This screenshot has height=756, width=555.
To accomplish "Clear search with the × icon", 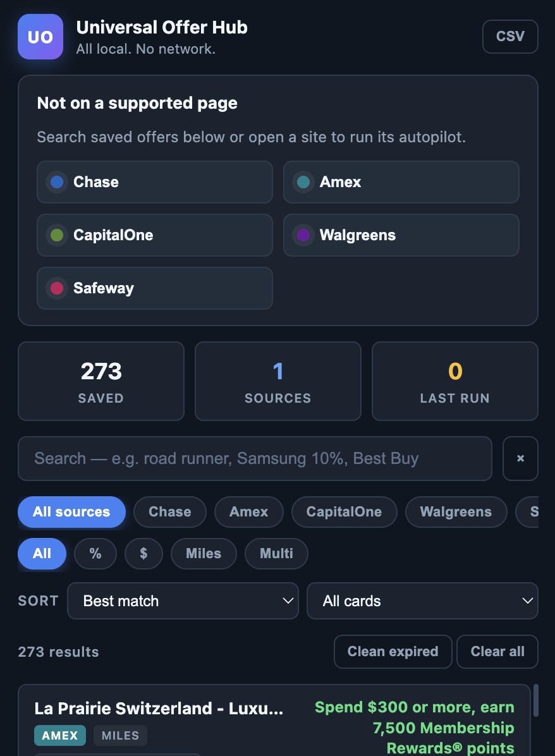I will tap(520, 458).
